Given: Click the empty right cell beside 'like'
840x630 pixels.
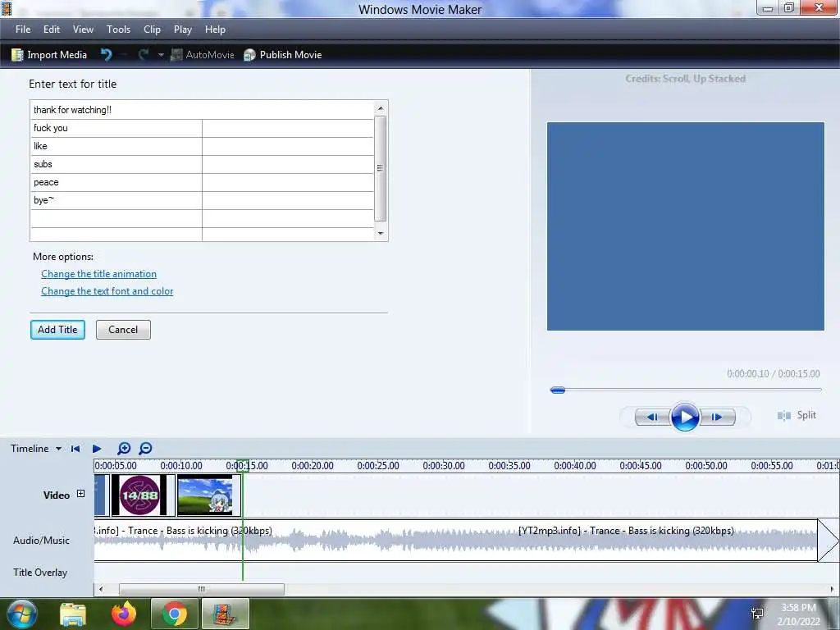Looking at the screenshot, I should tap(288, 146).
